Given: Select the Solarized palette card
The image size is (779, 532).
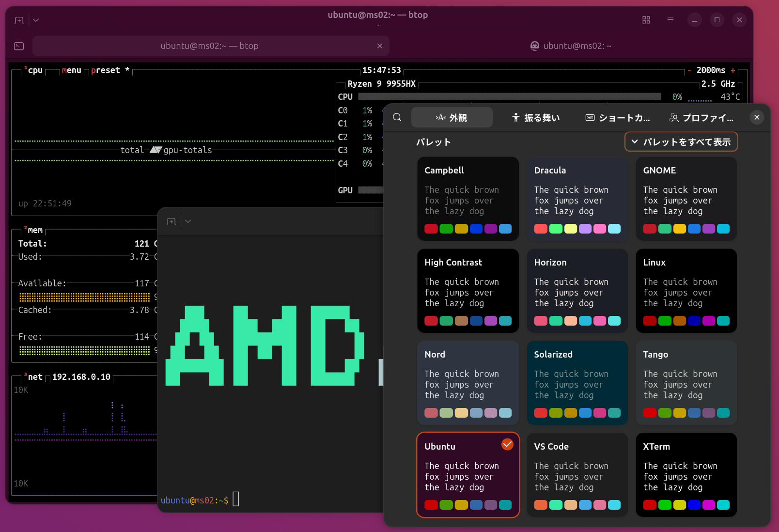Looking at the screenshot, I should pos(576,383).
